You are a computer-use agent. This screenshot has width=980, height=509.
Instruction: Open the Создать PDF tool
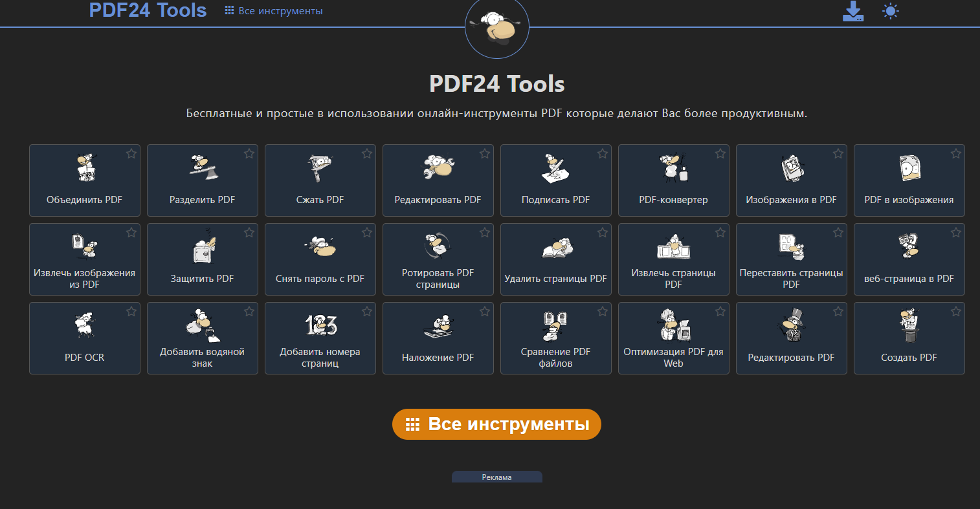909,338
